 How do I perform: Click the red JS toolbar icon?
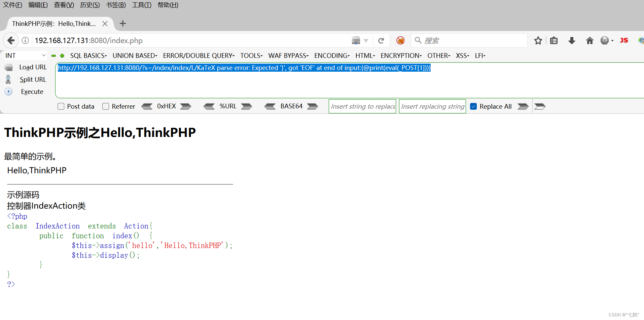624,40
